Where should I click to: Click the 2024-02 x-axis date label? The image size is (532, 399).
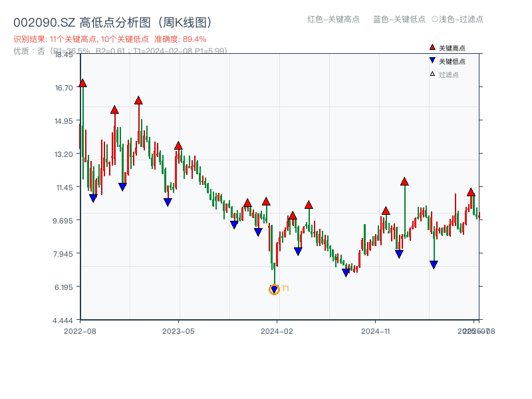pyautogui.click(x=277, y=331)
